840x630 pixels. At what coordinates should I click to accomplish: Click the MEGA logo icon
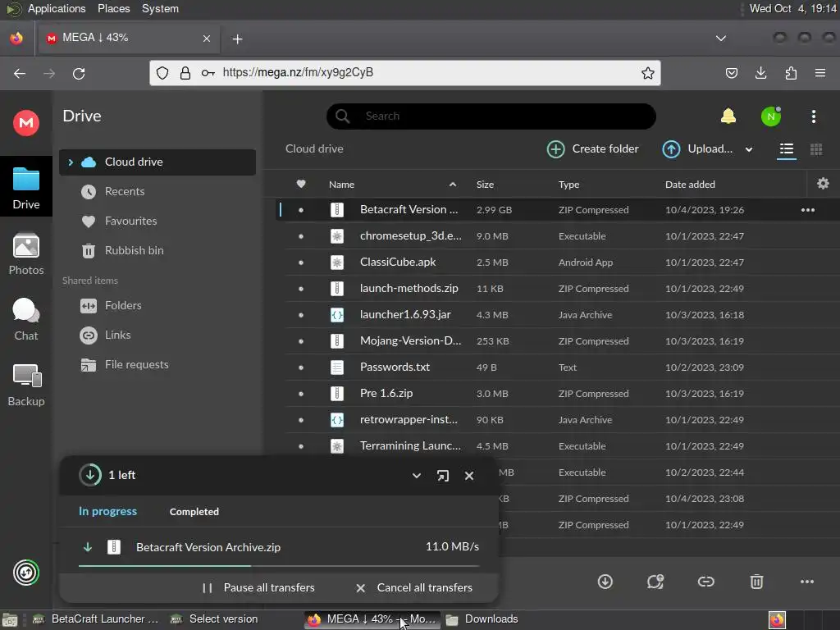25,123
